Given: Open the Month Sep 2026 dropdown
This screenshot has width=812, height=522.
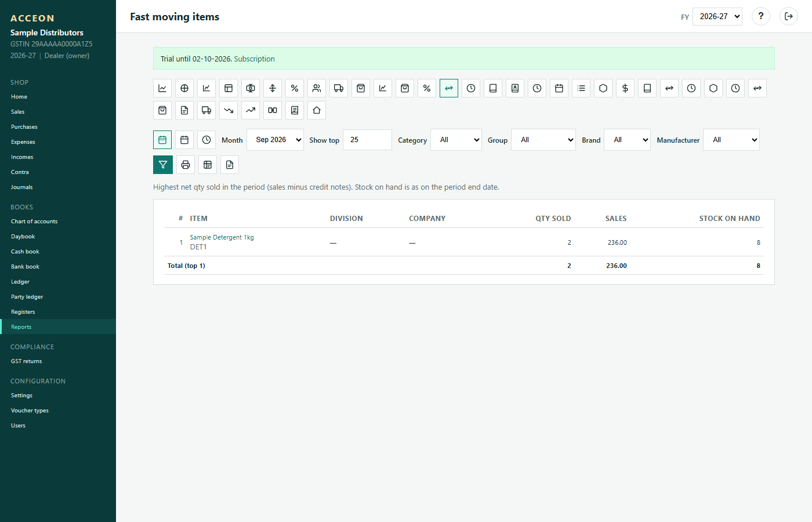Looking at the screenshot, I should pyautogui.click(x=275, y=140).
